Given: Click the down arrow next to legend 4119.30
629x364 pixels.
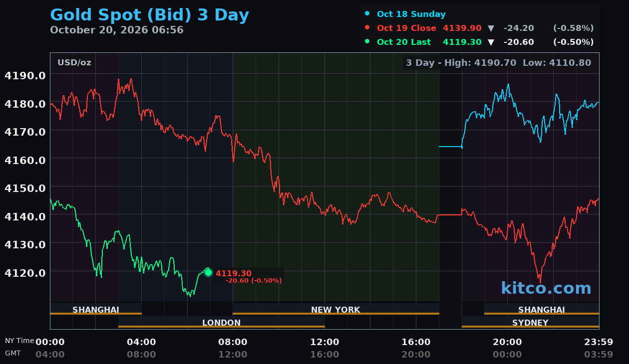Looking at the screenshot, I should point(491,42).
